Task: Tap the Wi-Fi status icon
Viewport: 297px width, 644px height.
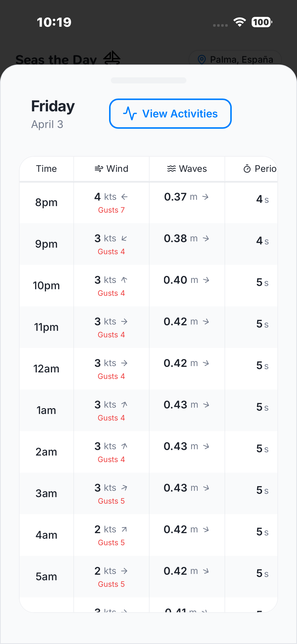Action: (240, 22)
